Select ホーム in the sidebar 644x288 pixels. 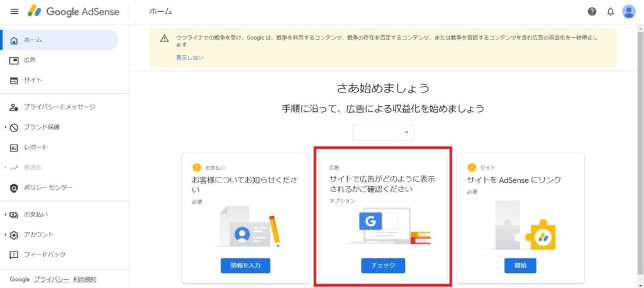click(x=60, y=40)
